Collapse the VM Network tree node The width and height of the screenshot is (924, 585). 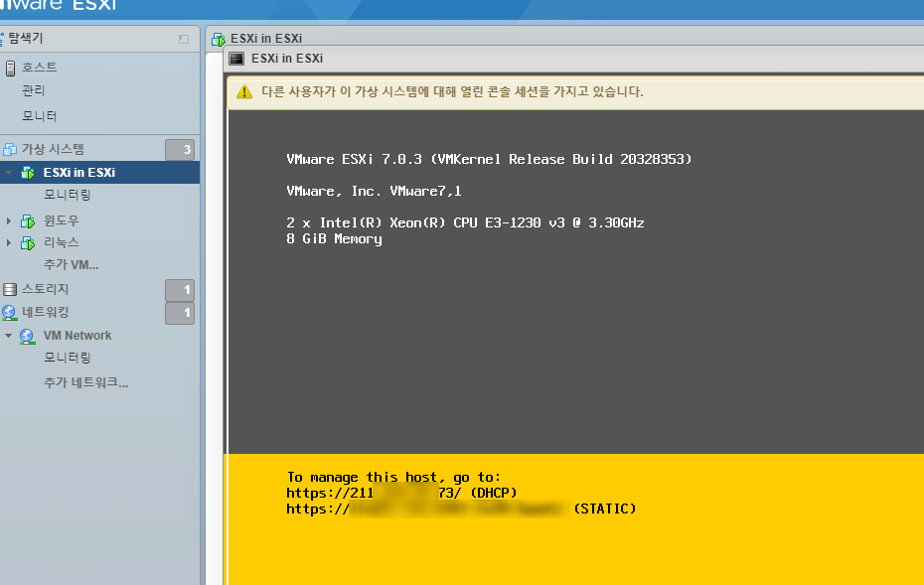(x=8, y=336)
